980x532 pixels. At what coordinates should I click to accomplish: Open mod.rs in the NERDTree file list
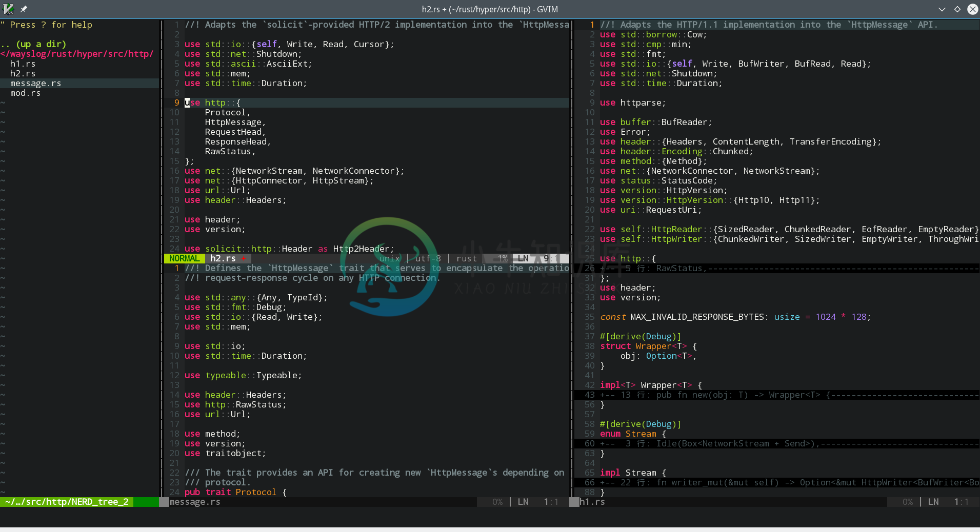pos(26,93)
